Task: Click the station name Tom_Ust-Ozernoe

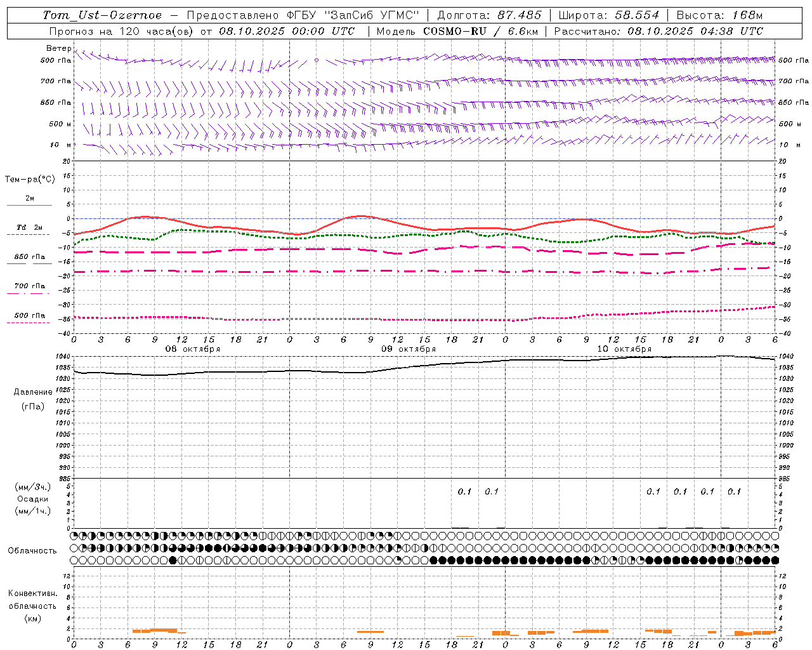Action: pyautogui.click(x=103, y=15)
